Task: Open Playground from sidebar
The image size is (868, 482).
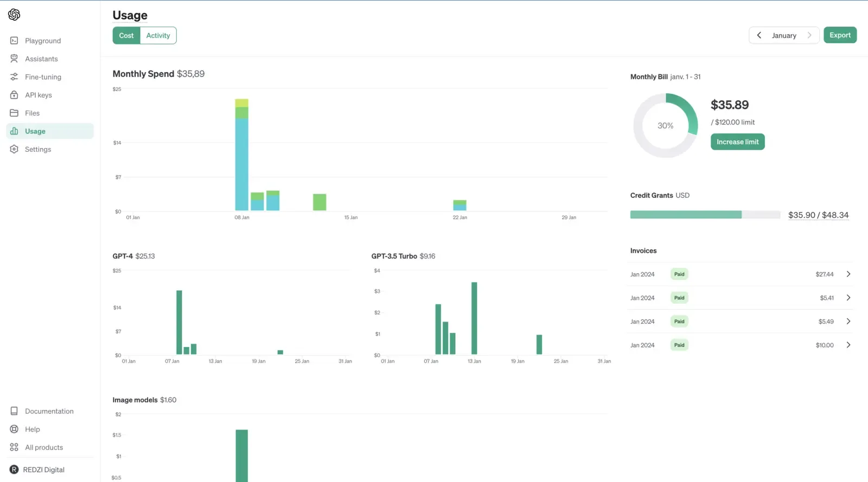Action: pyautogui.click(x=50, y=41)
